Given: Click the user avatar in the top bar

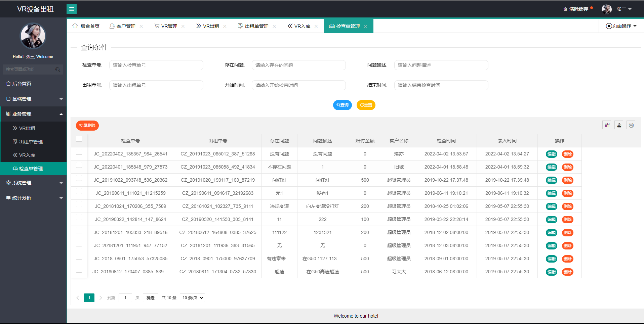Looking at the screenshot, I should point(607,9).
